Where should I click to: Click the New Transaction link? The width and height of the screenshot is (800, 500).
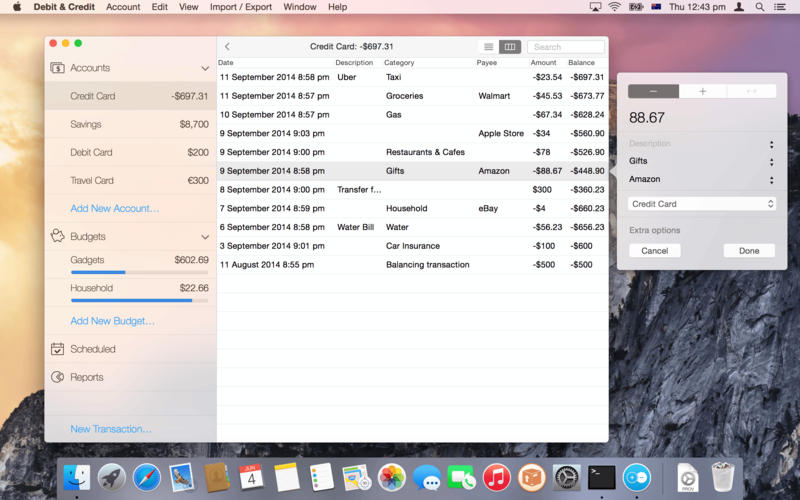pyautogui.click(x=111, y=429)
